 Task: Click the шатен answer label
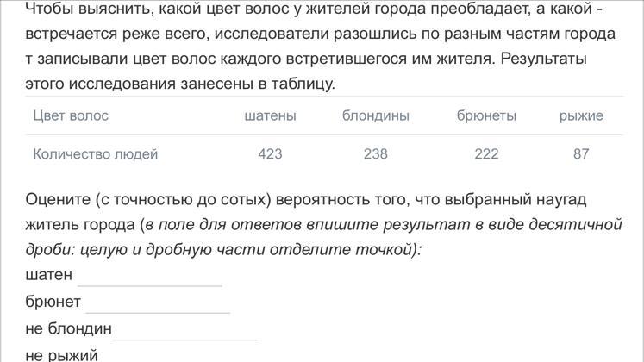click(49, 275)
